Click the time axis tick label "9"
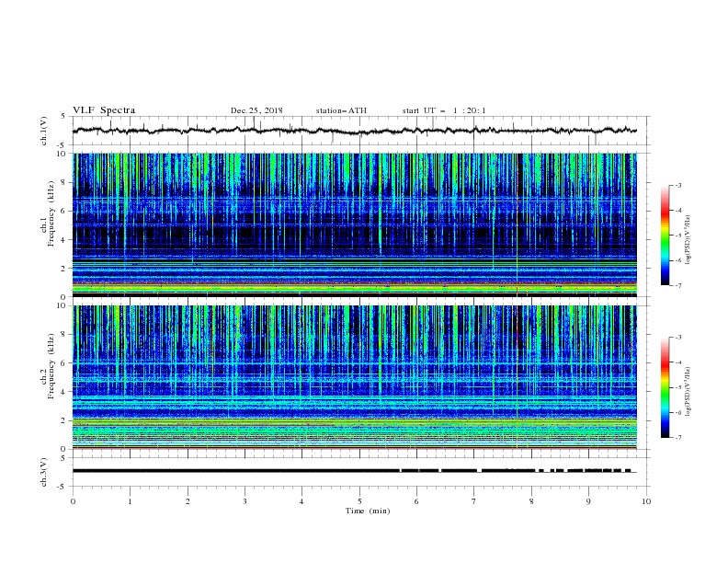The width and height of the screenshot is (728, 563). pyautogui.click(x=588, y=501)
